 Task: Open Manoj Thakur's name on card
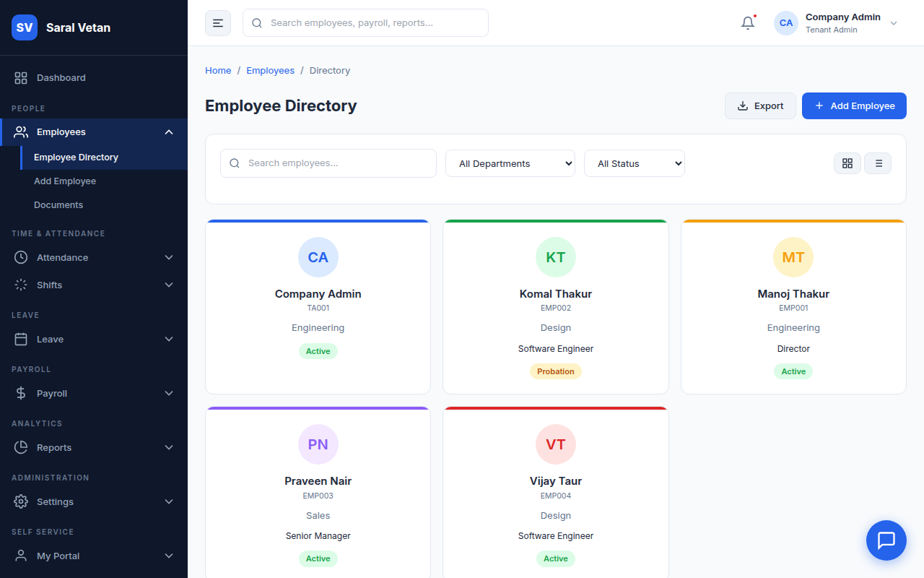click(x=793, y=294)
